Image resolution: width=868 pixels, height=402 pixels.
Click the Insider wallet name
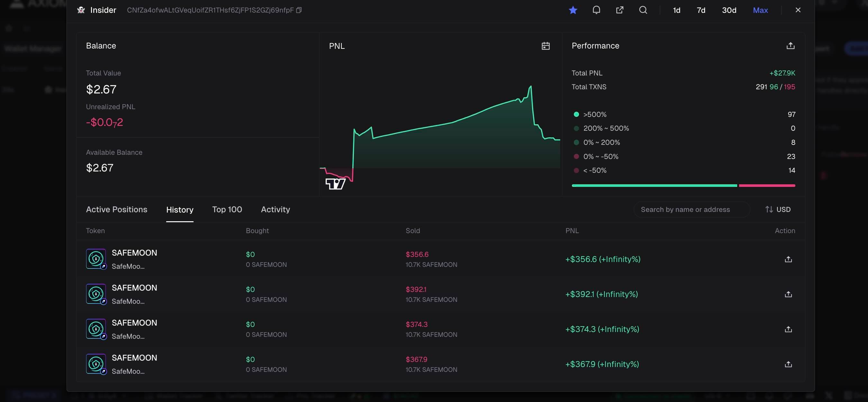pos(103,10)
